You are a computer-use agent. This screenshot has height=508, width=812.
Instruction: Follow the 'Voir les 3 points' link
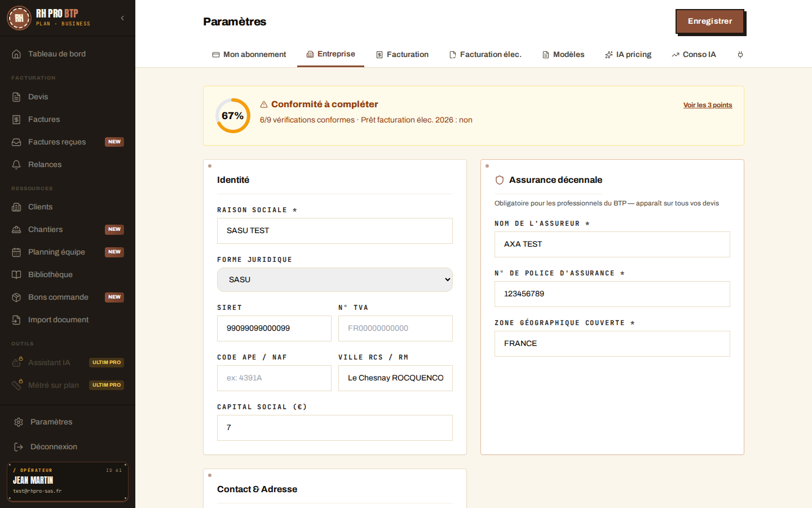click(x=708, y=105)
